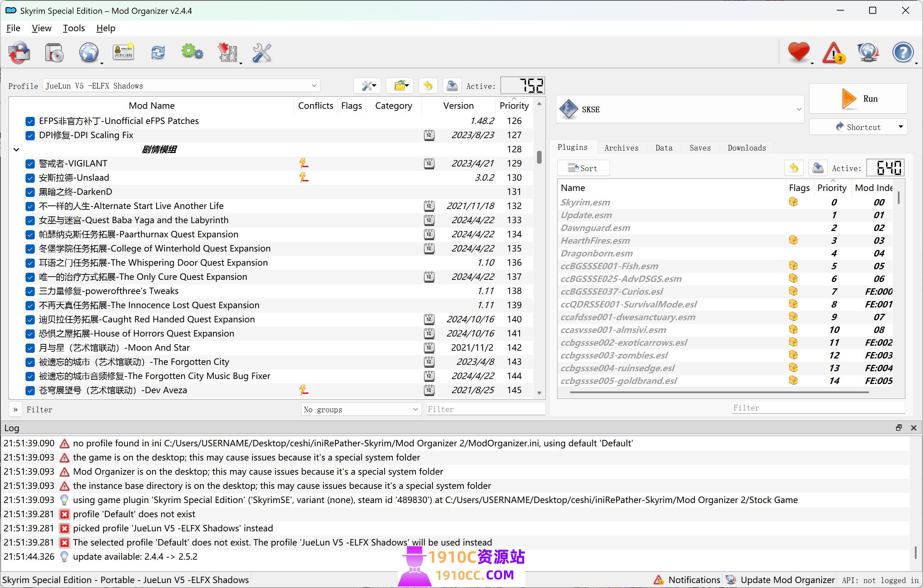Click the mod list scroll down arrow
Viewport: 923px width, 588px height.
pyautogui.click(x=539, y=393)
